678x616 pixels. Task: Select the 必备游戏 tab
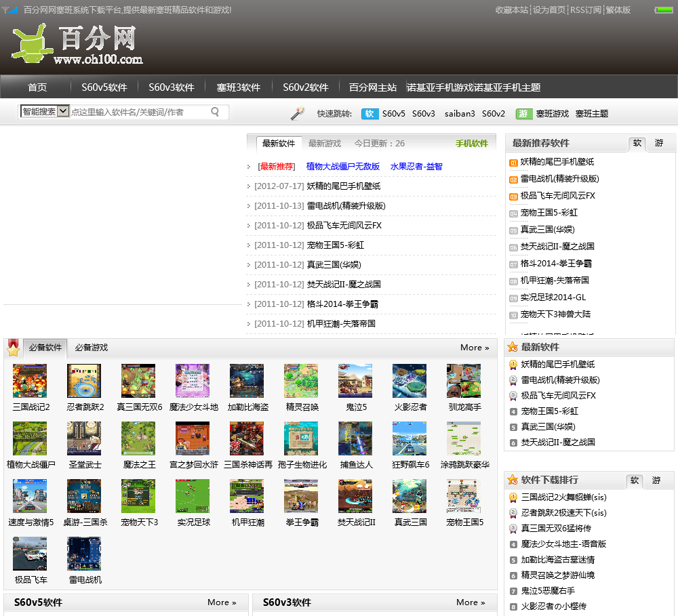92,348
